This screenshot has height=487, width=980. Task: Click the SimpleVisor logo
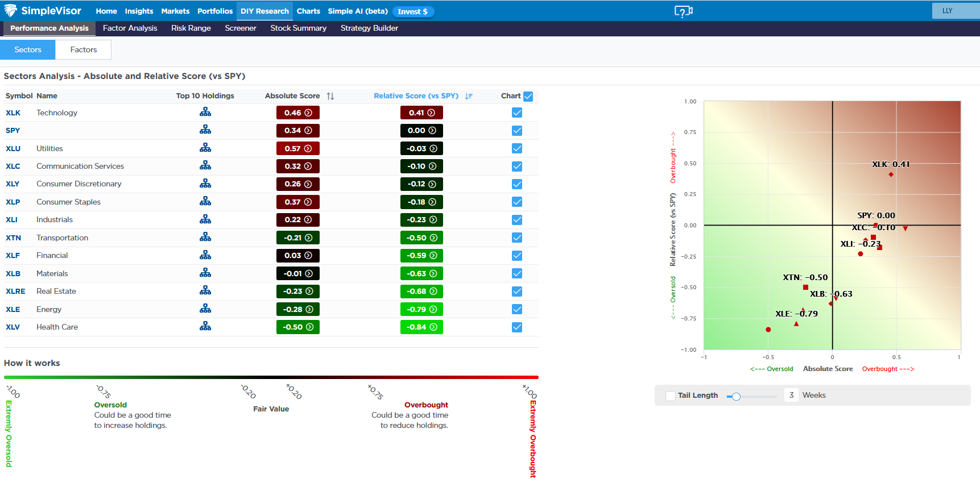tap(43, 11)
